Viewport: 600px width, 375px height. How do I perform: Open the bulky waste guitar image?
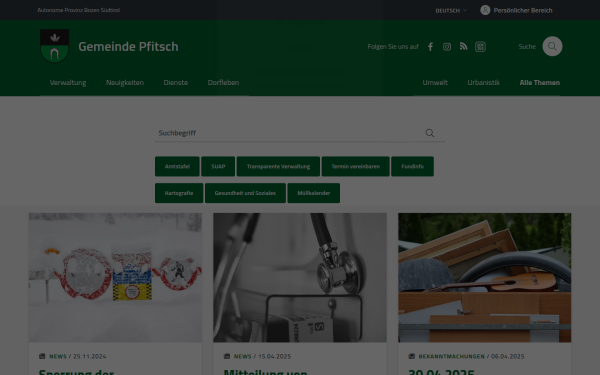click(484, 277)
